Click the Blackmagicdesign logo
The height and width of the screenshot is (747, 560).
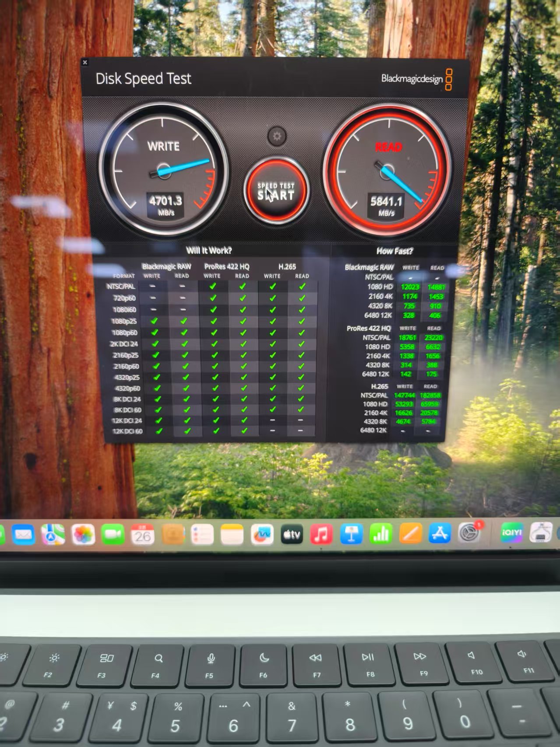[416, 79]
